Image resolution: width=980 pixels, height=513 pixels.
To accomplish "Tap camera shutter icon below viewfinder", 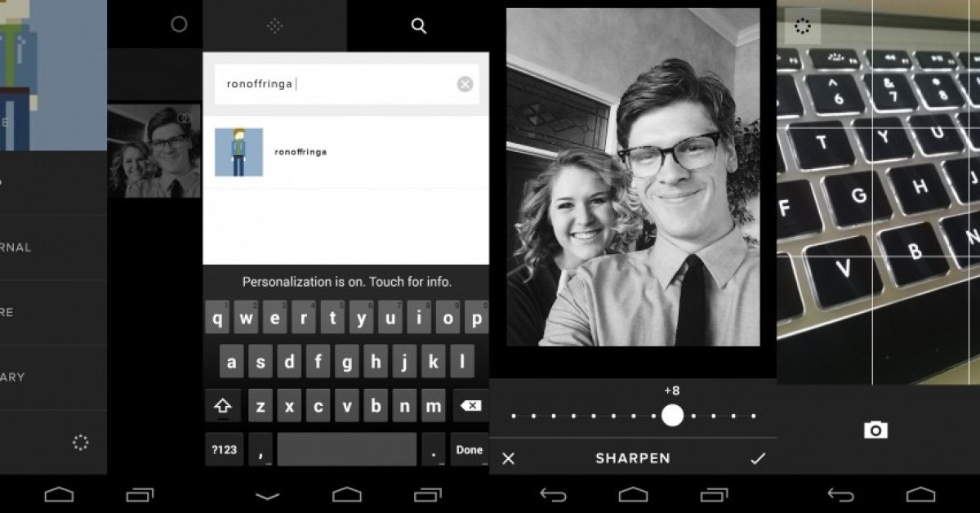I will (x=875, y=430).
